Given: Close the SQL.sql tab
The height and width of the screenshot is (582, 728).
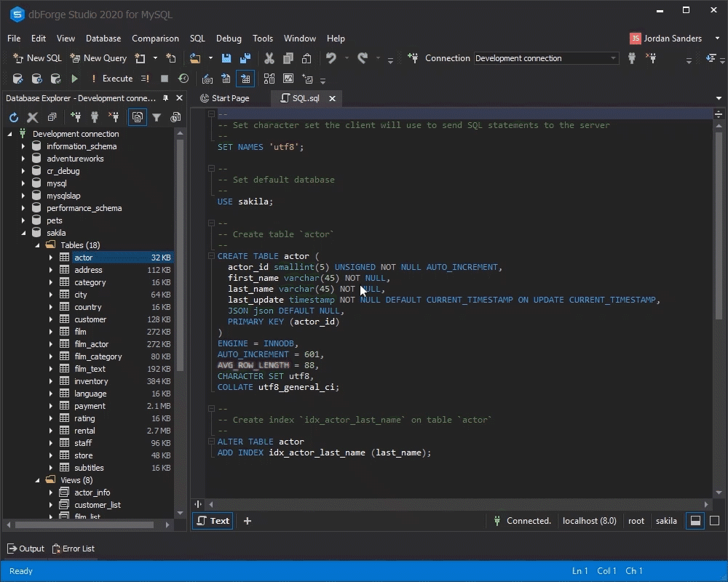Looking at the screenshot, I should pyautogui.click(x=333, y=98).
